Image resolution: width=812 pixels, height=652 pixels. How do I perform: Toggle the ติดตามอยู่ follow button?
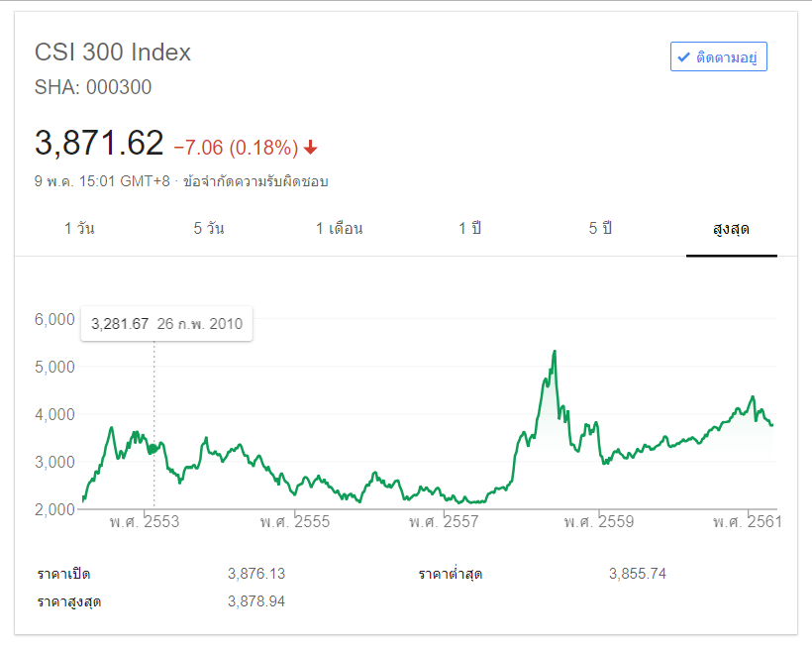719,57
